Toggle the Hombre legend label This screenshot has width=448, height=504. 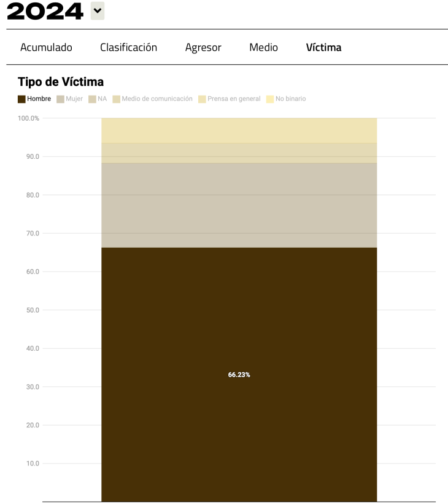pos(39,99)
